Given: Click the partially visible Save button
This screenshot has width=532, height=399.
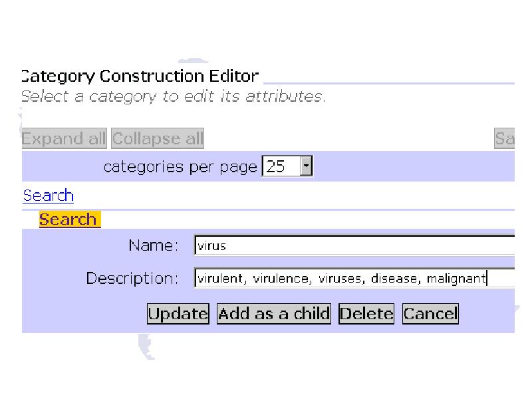Looking at the screenshot, I should point(505,138).
